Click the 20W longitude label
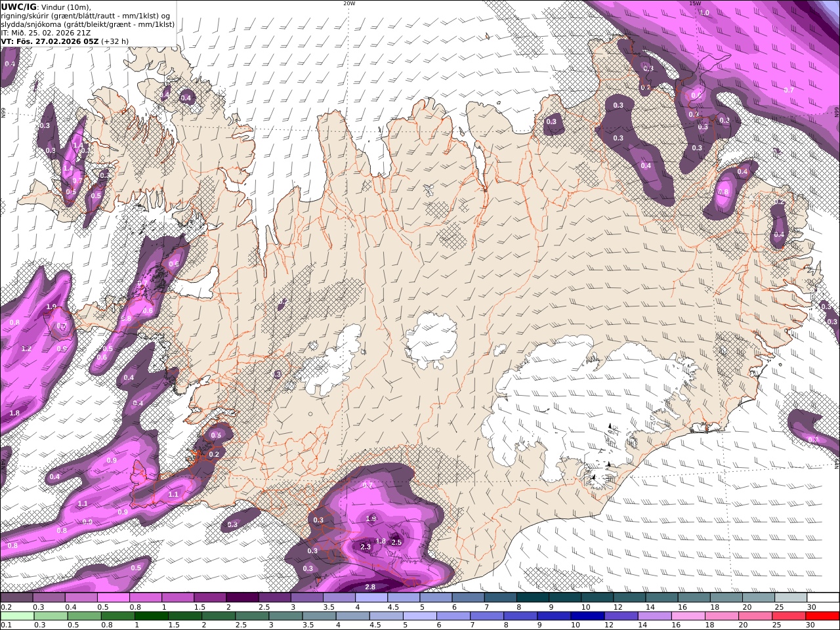This screenshot has width=840, height=630. click(x=349, y=3)
